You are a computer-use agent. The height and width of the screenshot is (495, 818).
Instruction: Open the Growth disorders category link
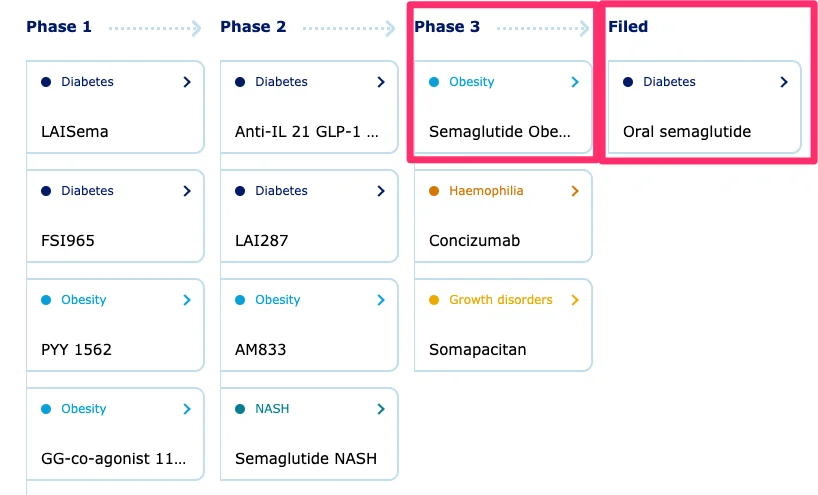(501, 300)
